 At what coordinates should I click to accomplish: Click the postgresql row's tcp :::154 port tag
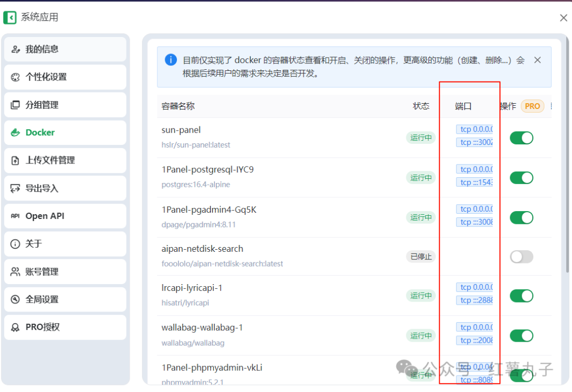tap(474, 183)
